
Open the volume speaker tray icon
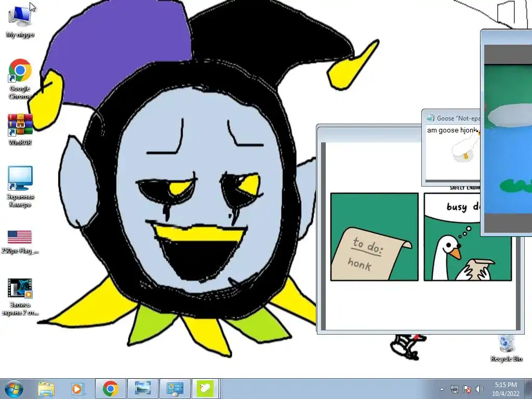click(480, 389)
